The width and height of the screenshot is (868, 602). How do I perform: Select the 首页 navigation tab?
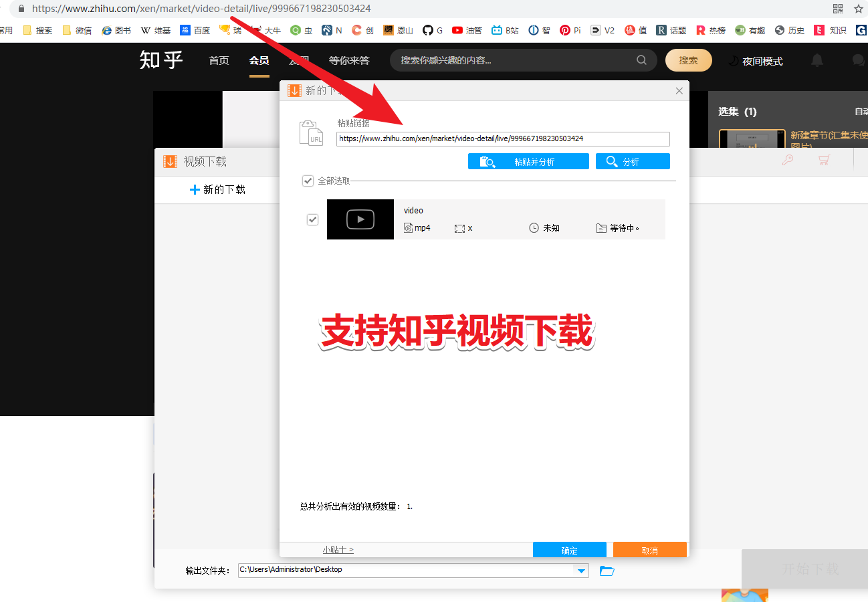click(219, 60)
